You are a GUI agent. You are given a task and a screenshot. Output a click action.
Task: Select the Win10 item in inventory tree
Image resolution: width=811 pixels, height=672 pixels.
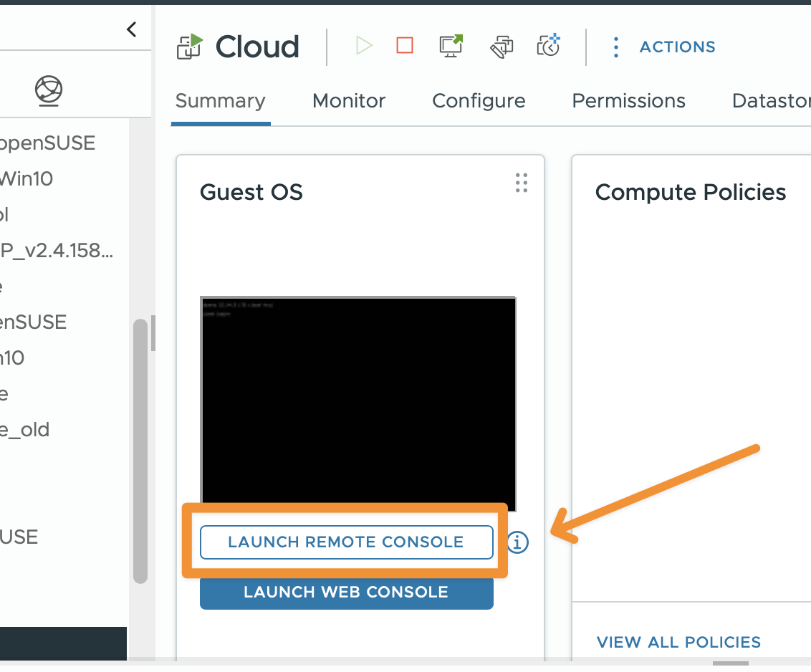click(x=27, y=178)
